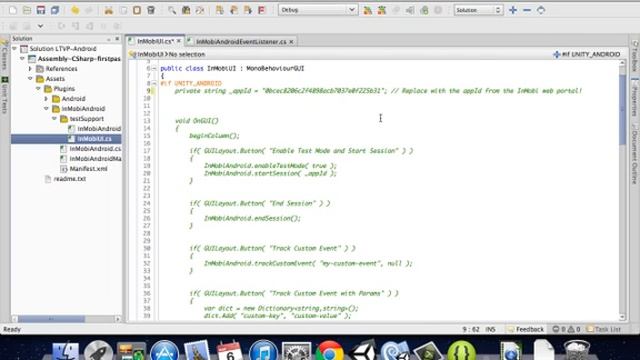Click the red F bookmark toolbar icon
The image size is (640, 360).
coord(262,10)
